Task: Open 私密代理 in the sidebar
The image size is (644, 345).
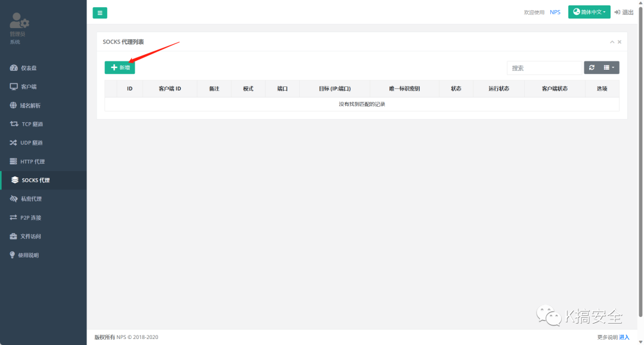Action: point(43,199)
